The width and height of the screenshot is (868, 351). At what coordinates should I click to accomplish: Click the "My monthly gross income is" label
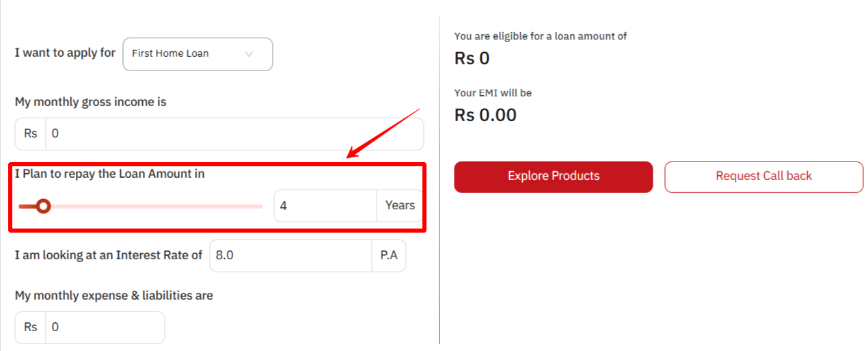(x=90, y=102)
